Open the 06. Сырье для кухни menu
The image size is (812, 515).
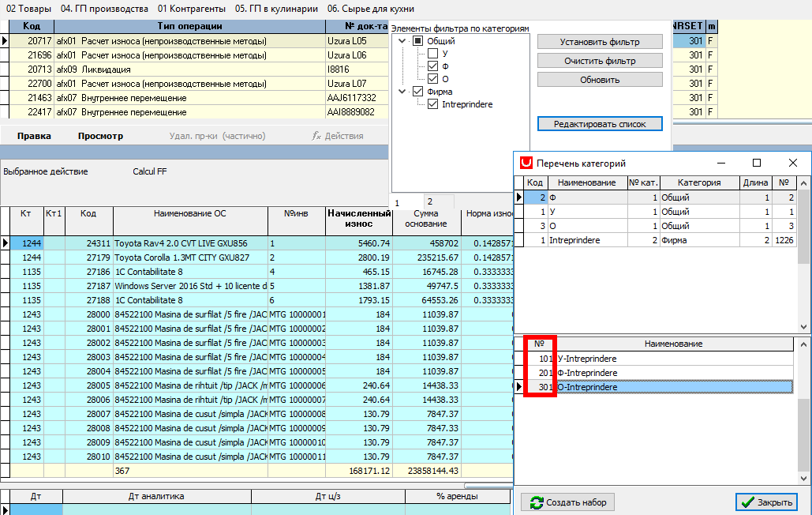click(371, 9)
